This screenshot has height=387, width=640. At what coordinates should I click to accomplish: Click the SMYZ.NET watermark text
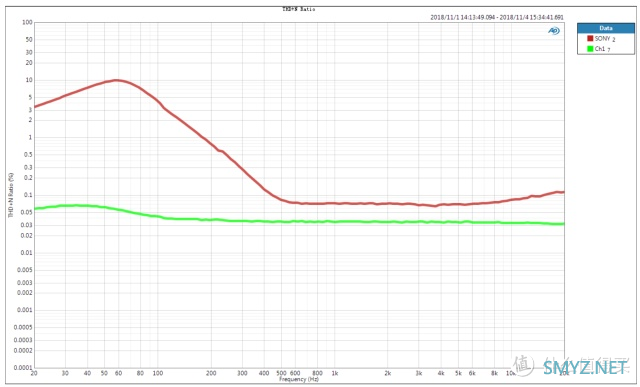pos(585,368)
